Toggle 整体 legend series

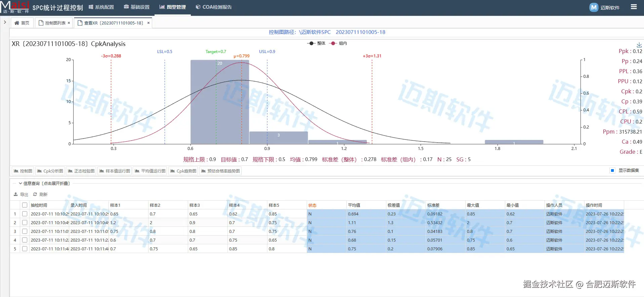click(x=316, y=43)
